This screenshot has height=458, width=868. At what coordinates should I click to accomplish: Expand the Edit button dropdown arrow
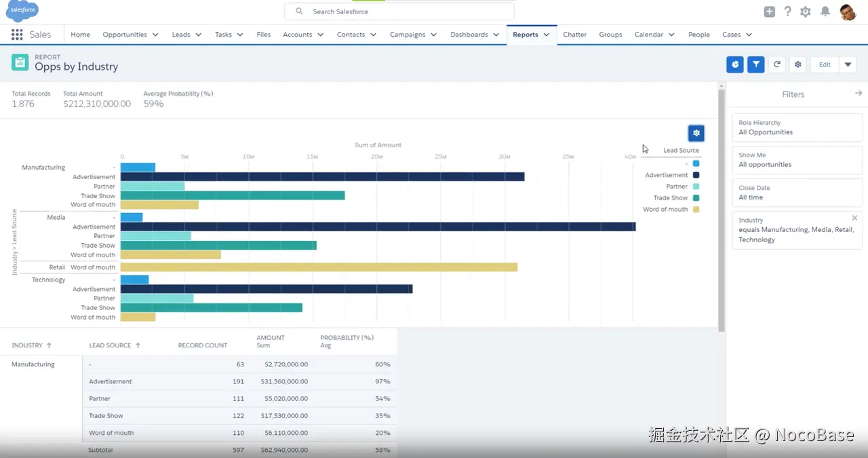click(846, 64)
